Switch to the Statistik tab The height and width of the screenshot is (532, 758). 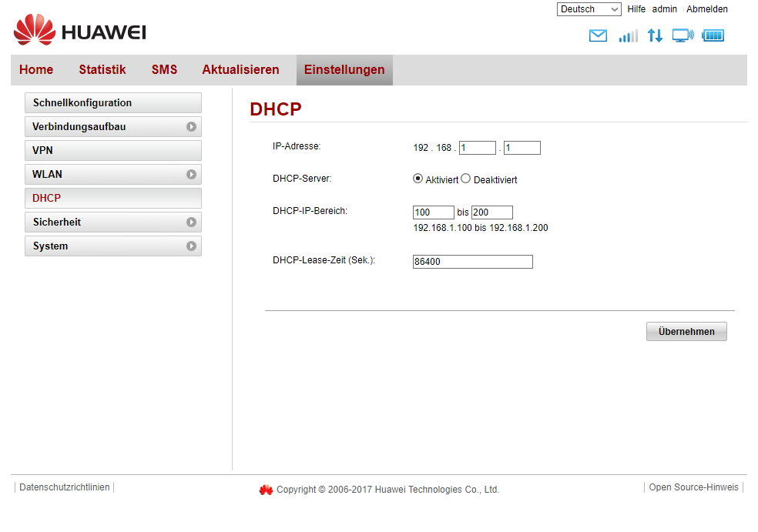[102, 70]
